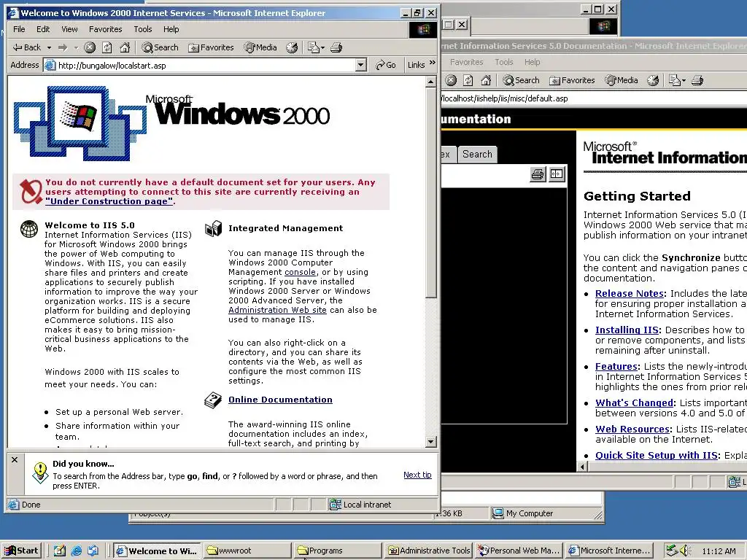
Task: Click the History icon in the Welcome window toolbar
Action: click(x=292, y=47)
